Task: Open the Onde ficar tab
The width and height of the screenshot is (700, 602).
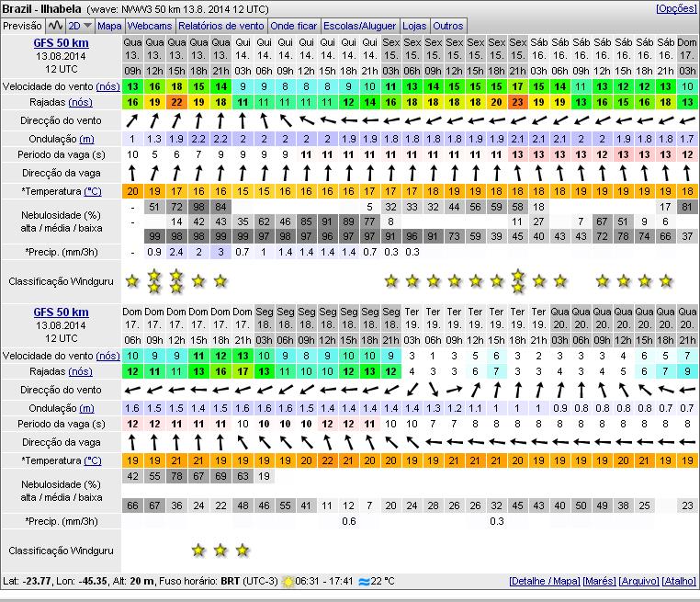Action: tap(293, 26)
